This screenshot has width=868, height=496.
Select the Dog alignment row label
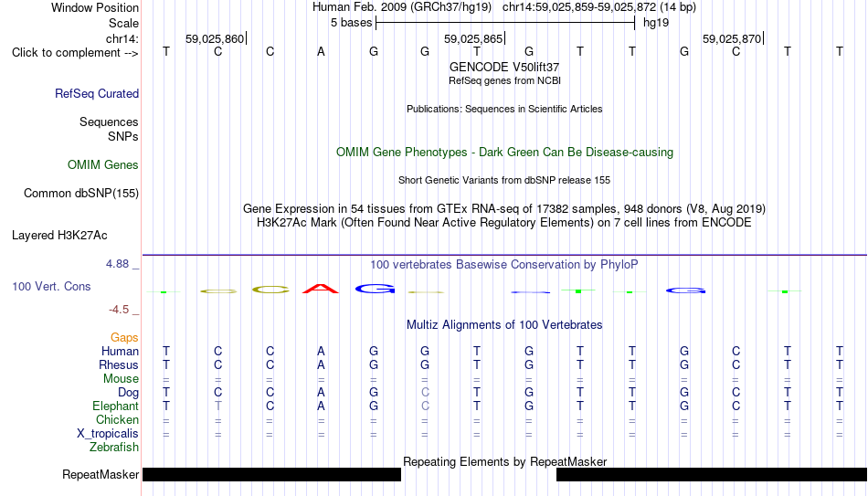point(129,393)
